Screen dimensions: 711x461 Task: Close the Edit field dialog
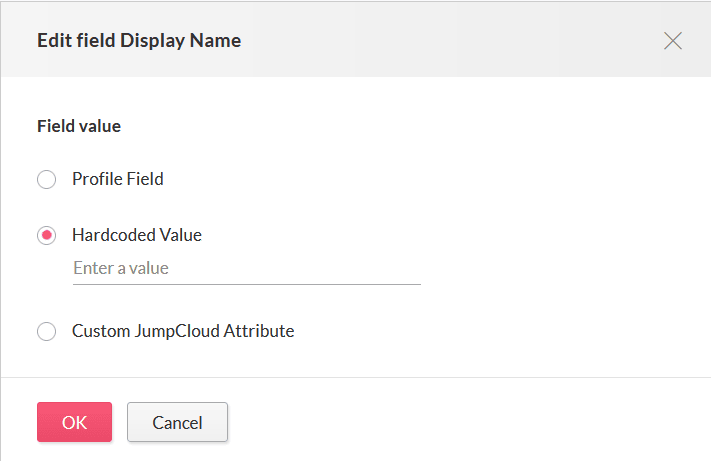tap(673, 41)
